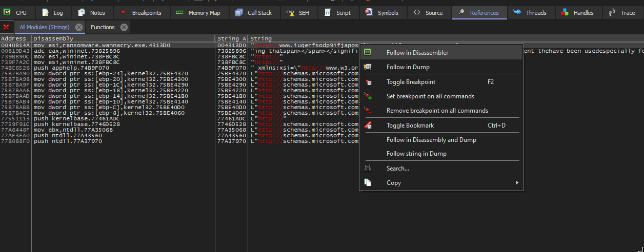This screenshot has height=252, width=644.
Task: Select Toggle Bookmark Ctrl+D entry
Action: tap(441, 125)
